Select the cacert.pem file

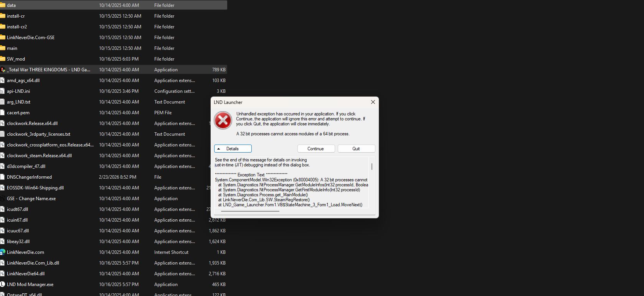(x=18, y=113)
